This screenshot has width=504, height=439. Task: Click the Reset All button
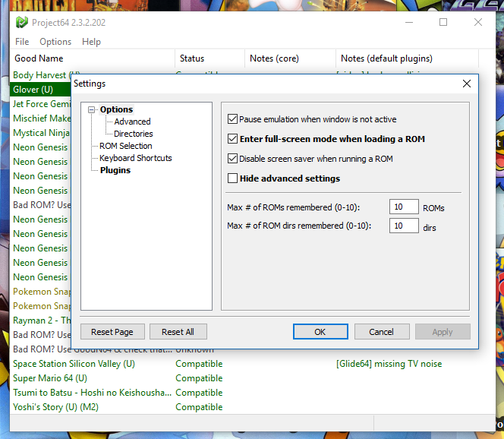click(x=178, y=332)
